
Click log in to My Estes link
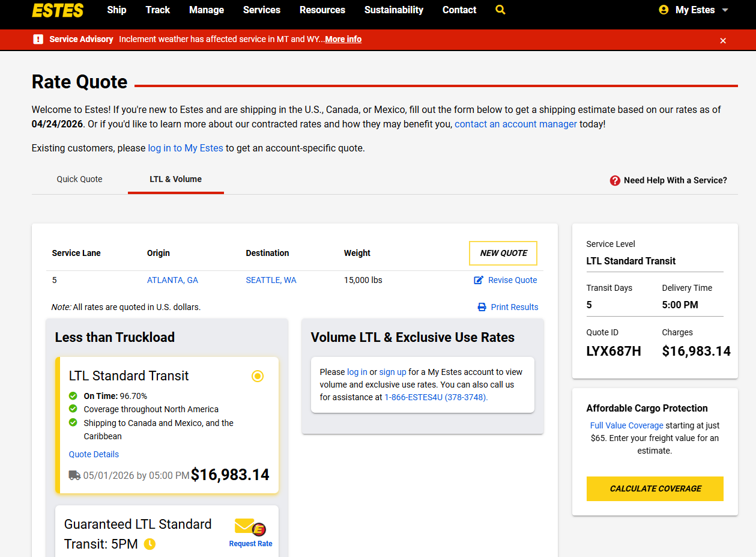tap(186, 148)
